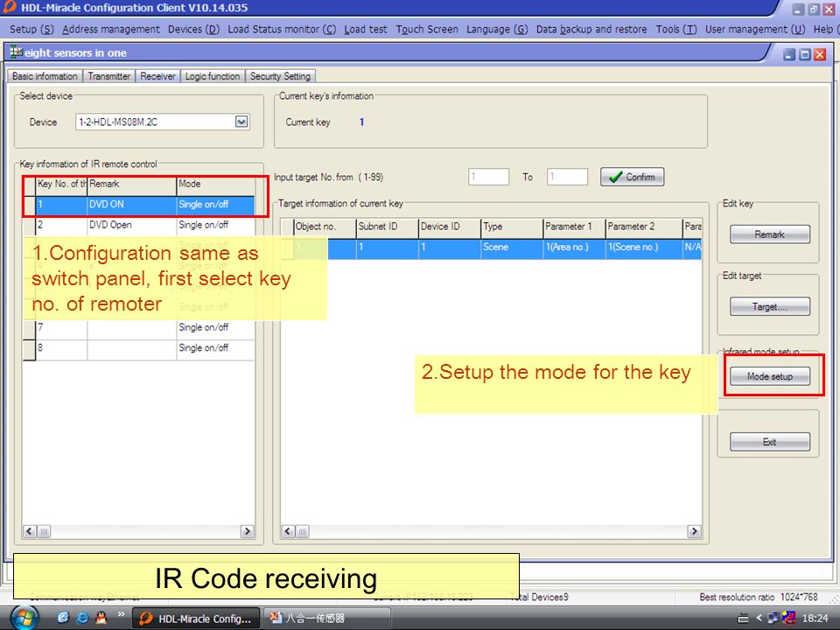Switch to the Transmitter tab

[109, 76]
